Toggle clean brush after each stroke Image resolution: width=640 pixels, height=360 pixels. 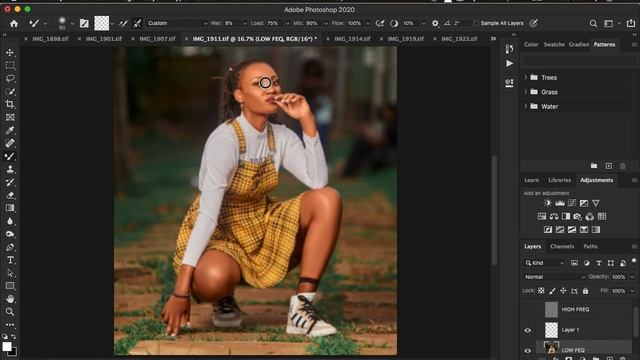pos(137,24)
